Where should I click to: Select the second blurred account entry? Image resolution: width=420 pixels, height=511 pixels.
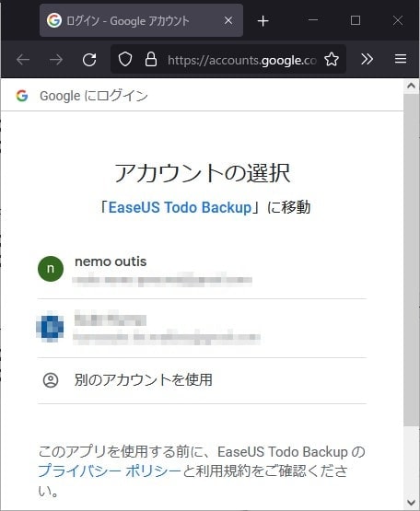coord(202,328)
